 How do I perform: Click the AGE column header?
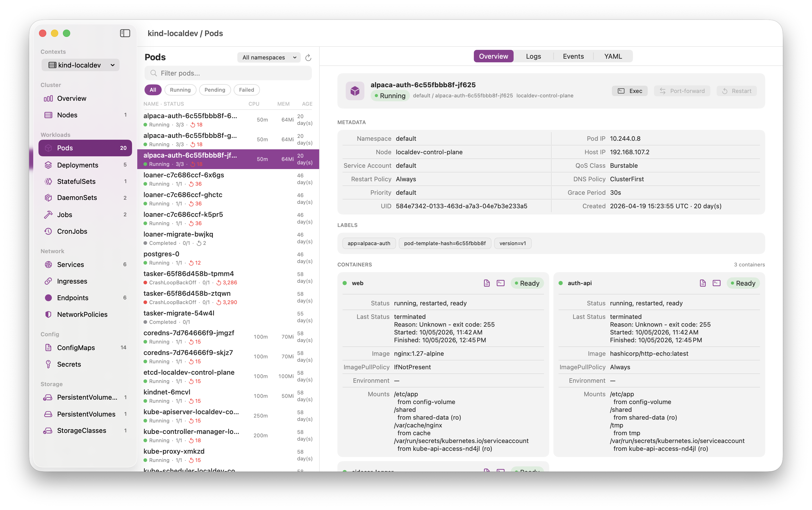[307, 104]
